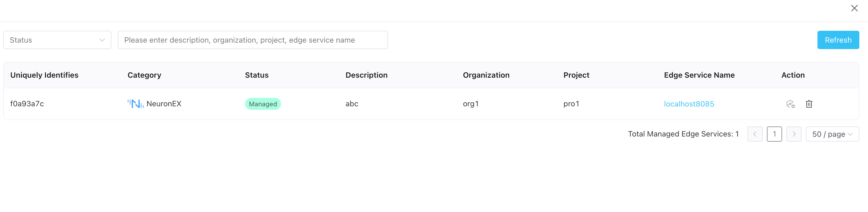
Task: Open the 50 / page size selector
Action: 832,134
